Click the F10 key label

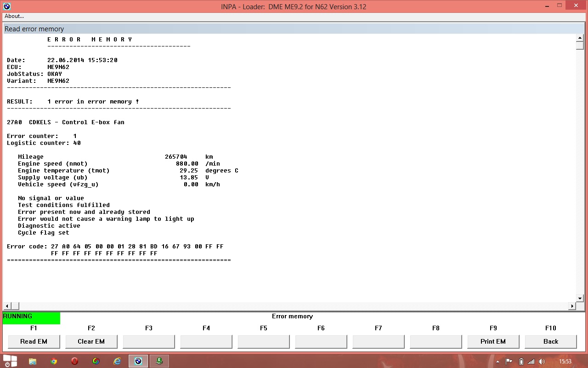[x=550, y=328]
